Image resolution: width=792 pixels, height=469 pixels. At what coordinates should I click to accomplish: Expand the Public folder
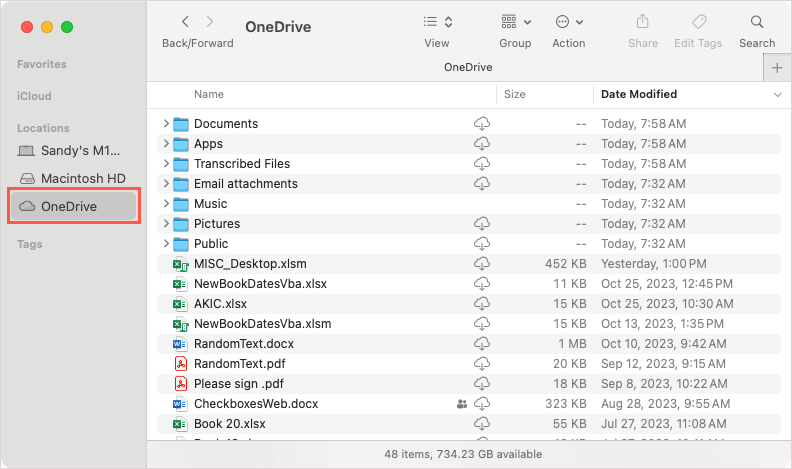coord(166,243)
